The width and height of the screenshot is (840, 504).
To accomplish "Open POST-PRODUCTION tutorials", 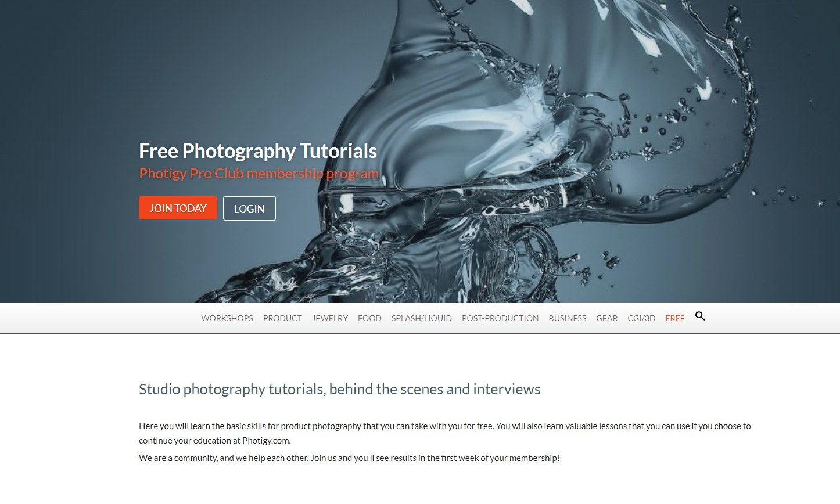I will (500, 318).
